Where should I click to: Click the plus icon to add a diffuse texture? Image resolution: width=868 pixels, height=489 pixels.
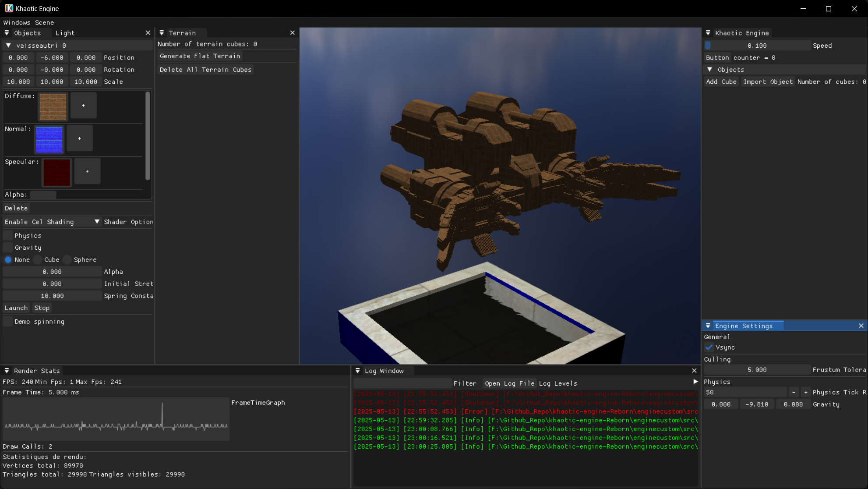click(x=83, y=105)
